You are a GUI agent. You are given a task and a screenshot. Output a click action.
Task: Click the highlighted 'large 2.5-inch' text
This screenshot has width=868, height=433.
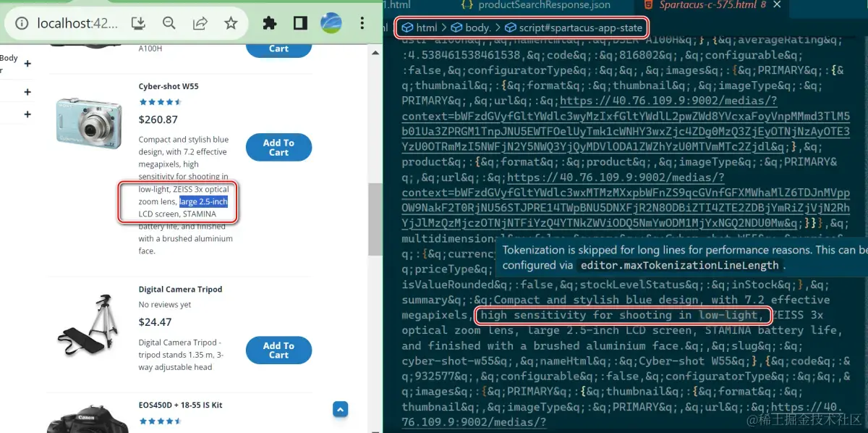click(203, 201)
